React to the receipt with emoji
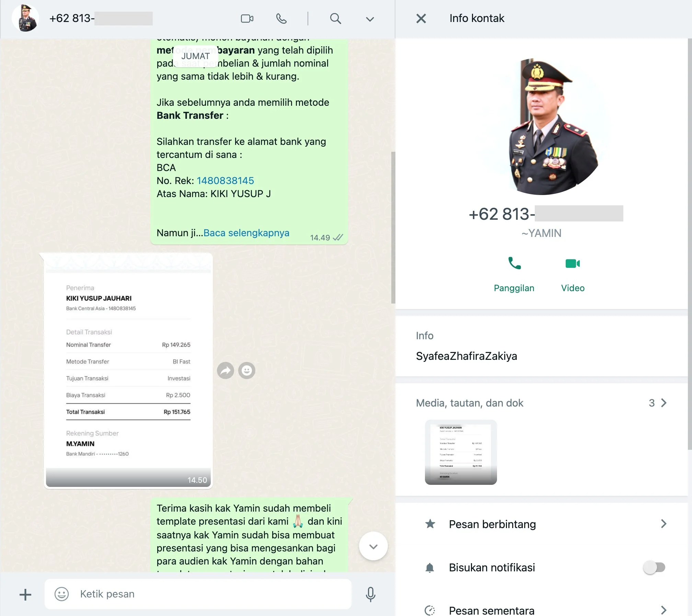The width and height of the screenshot is (692, 616). click(x=246, y=370)
